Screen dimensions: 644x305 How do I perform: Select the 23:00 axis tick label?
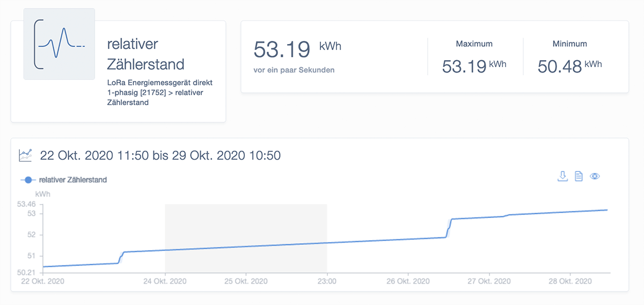(327, 281)
